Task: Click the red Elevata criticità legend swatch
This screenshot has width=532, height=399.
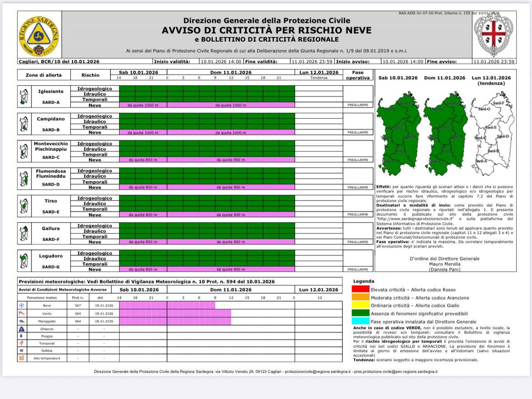Action: tap(361, 289)
